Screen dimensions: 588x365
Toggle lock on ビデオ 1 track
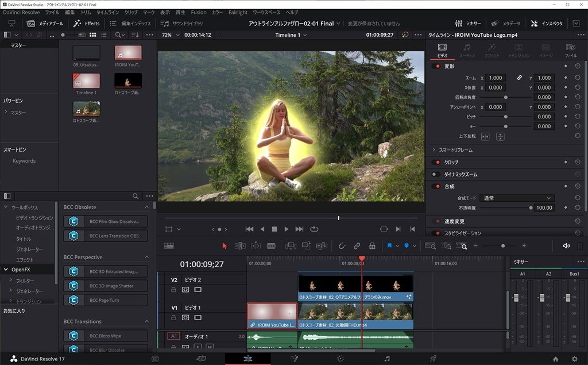pyautogui.click(x=173, y=317)
